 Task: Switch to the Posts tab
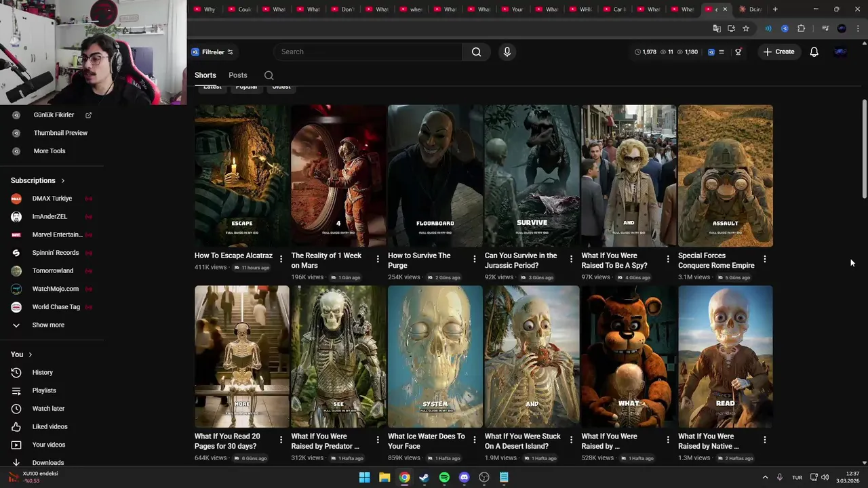[237, 75]
